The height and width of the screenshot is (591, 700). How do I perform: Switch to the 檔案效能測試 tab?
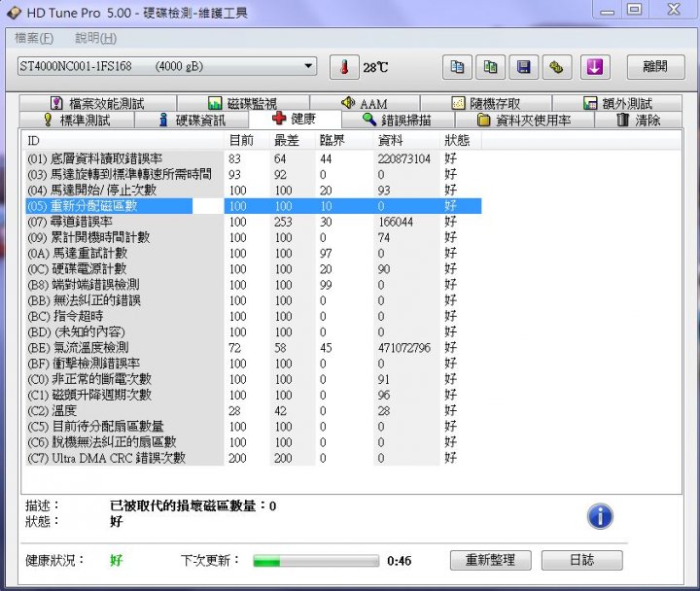tap(98, 104)
